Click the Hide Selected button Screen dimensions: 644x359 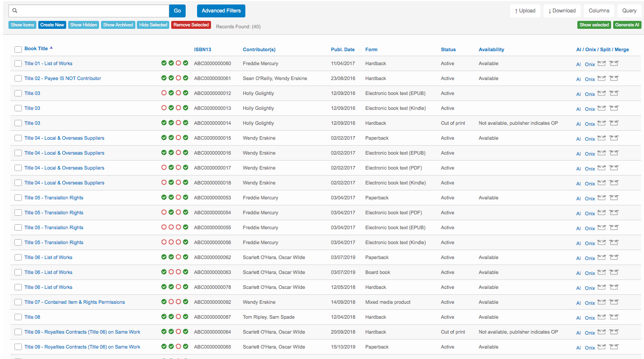pos(153,25)
